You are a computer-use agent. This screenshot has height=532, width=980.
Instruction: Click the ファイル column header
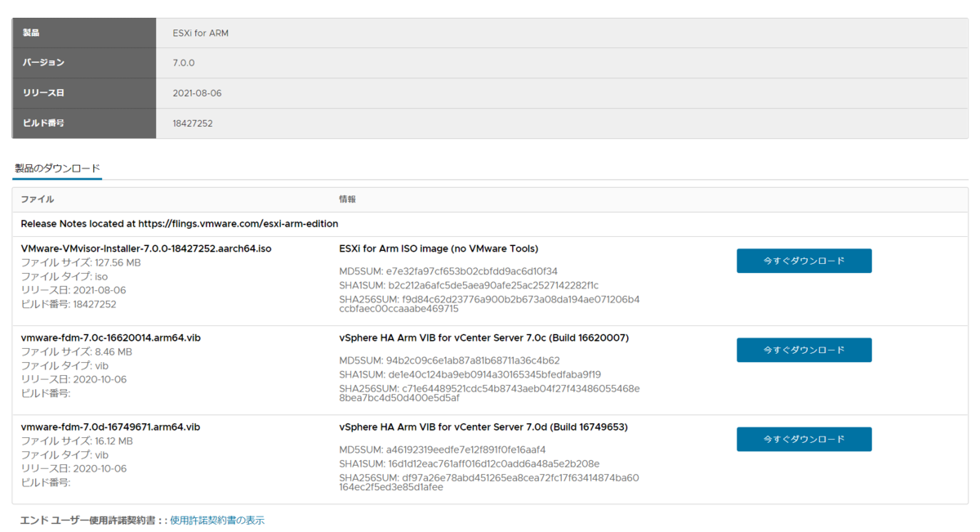pyautogui.click(x=38, y=199)
